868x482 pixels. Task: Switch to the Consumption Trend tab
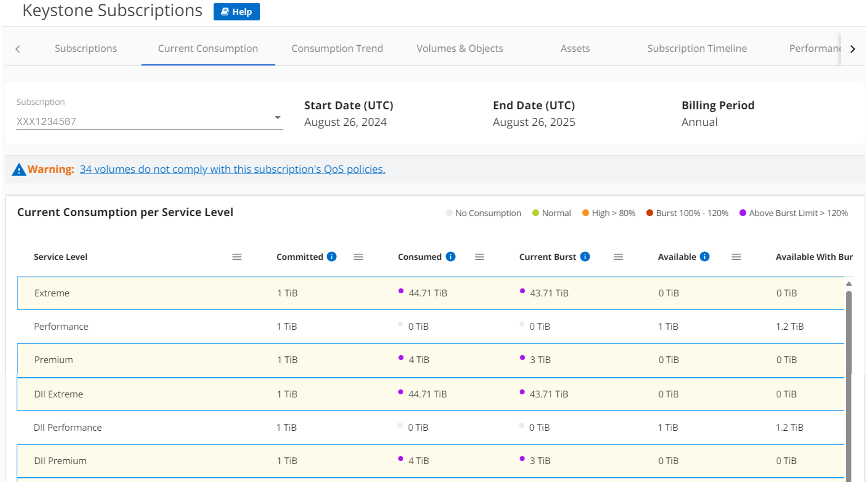point(338,47)
